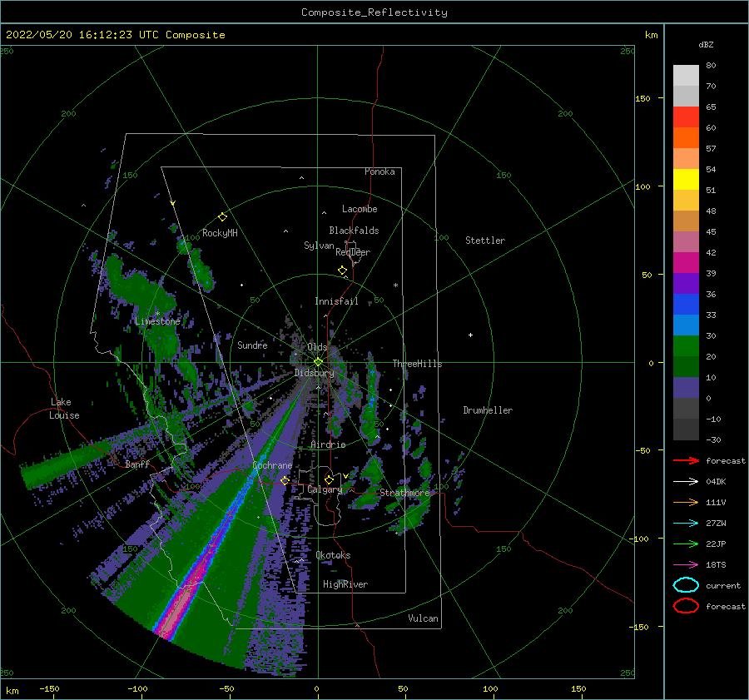Select the green 22JP arrow in legend
749x700 pixels.
coord(686,544)
